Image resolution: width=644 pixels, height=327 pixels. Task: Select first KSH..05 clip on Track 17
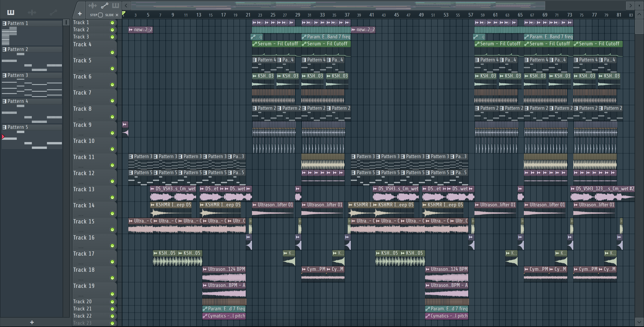click(165, 258)
